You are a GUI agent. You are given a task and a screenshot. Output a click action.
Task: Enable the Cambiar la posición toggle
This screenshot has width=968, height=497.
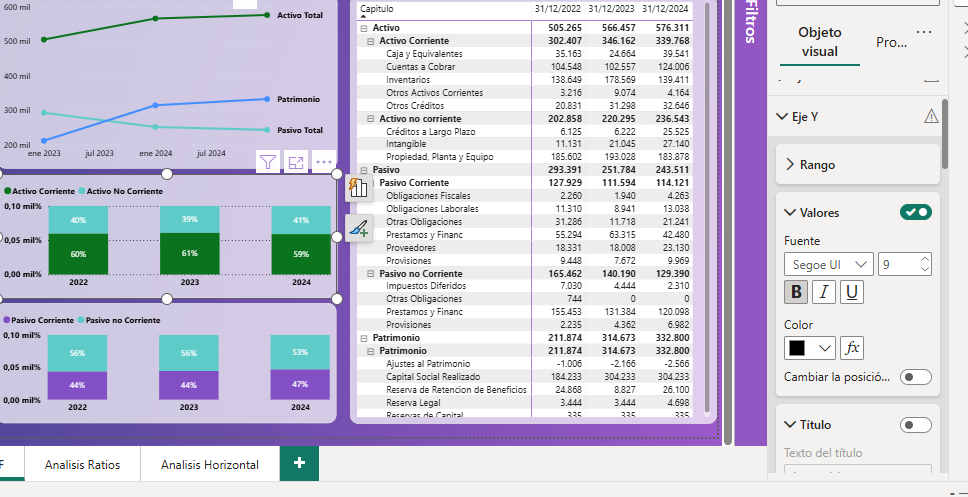(x=915, y=377)
